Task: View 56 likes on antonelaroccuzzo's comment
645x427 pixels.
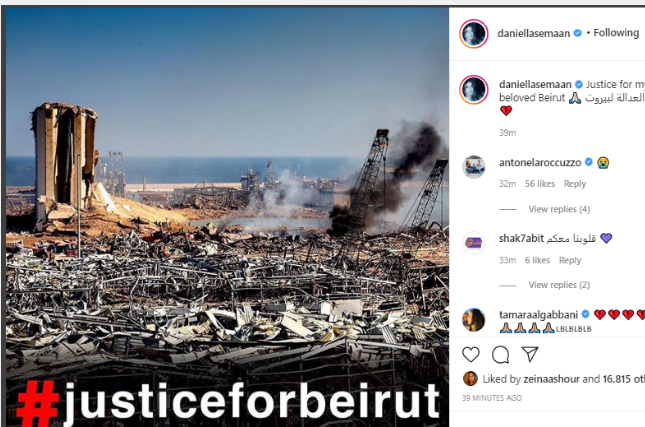Action: pos(540,184)
